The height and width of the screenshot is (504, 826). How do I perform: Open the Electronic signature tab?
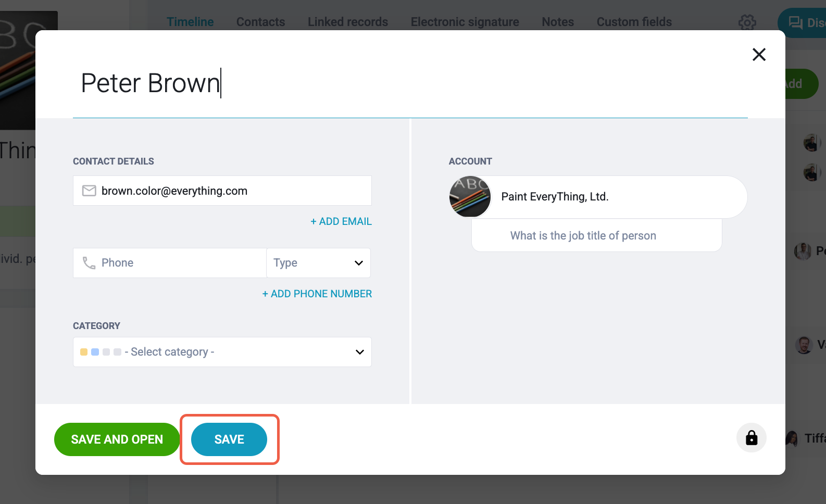465,22
